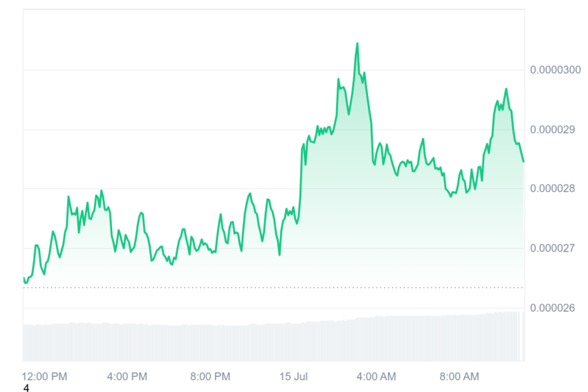This screenshot has height=392, width=588.
Task: Click the volume histogram area below the chart
Action: [273, 339]
